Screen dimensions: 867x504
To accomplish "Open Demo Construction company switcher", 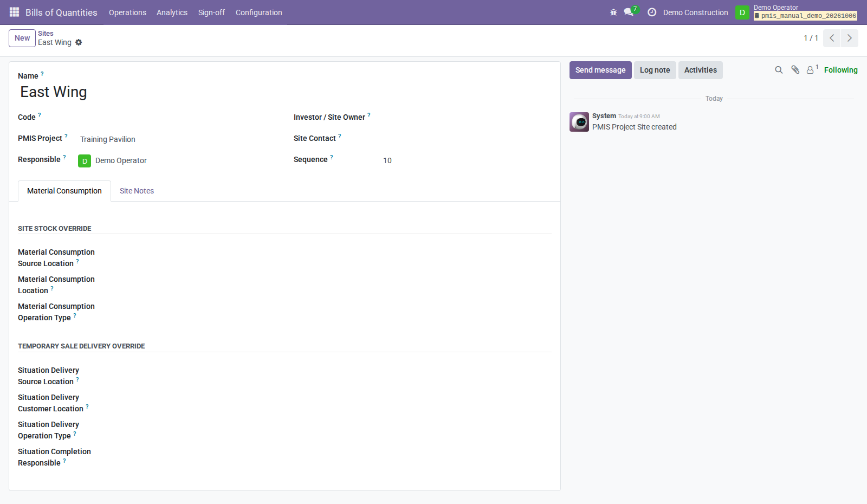I will (695, 12).
